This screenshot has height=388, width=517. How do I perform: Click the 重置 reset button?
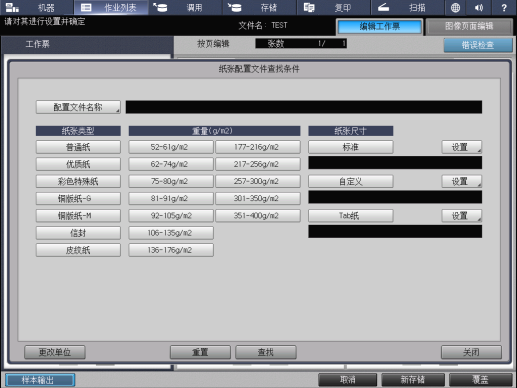(x=200, y=352)
